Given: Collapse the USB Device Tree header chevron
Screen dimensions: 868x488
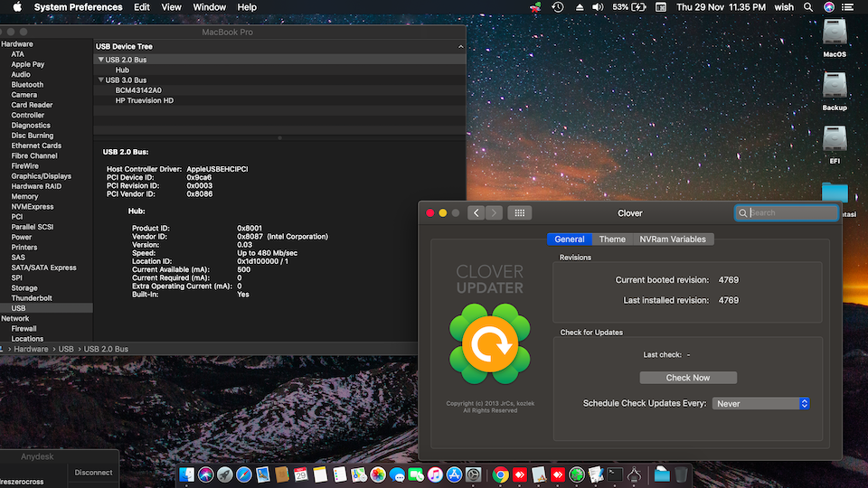Looking at the screenshot, I should (460, 46).
